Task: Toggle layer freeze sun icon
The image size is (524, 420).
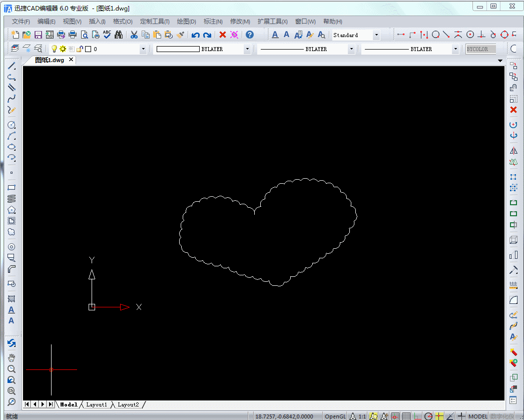Action: click(63, 49)
